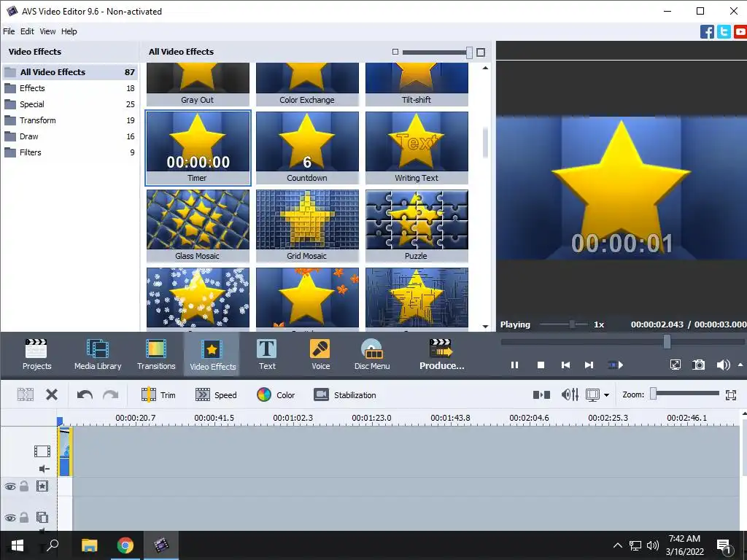
Task: Open the Transitions panel
Action: tap(156, 354)
